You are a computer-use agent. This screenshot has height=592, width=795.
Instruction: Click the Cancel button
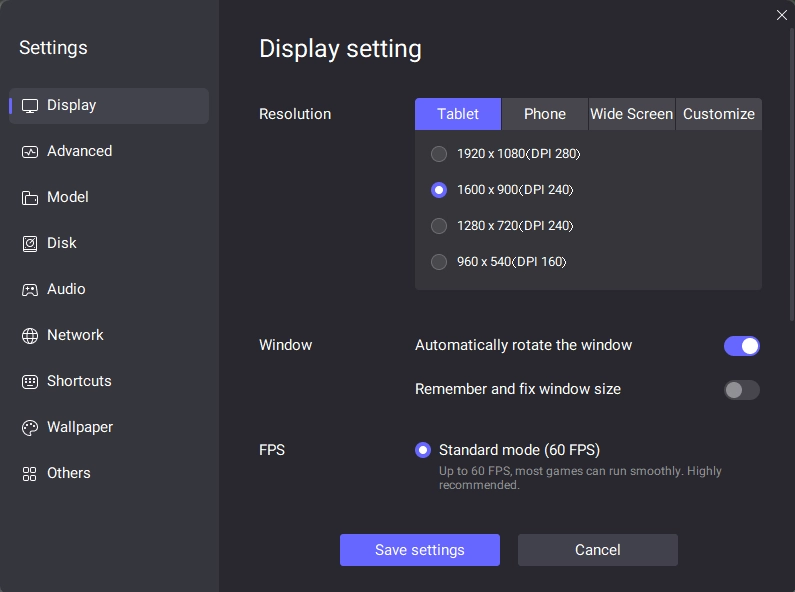pyautogui.click(x=597, y=550)
